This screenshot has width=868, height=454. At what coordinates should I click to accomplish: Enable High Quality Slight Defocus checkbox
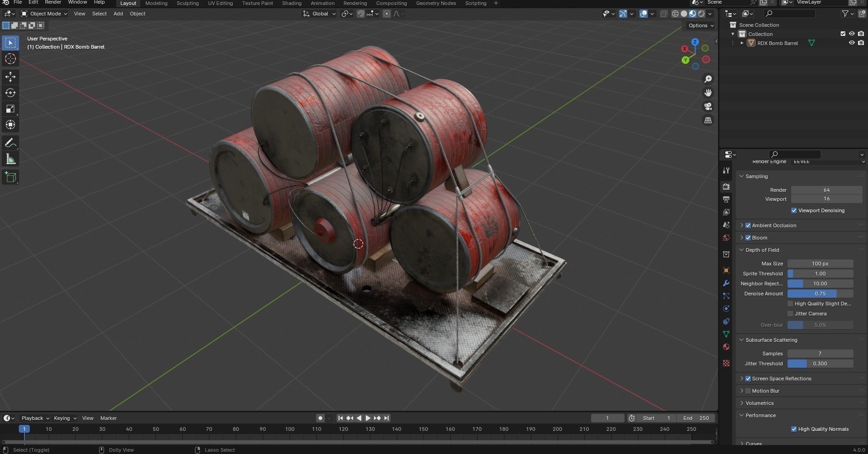point(790,304)
